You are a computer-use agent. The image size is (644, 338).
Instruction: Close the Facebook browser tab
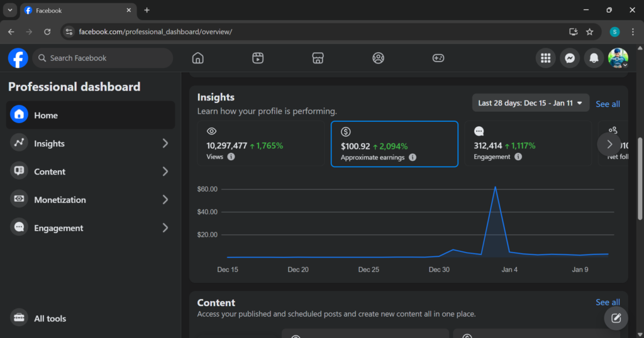coord(128,10)
